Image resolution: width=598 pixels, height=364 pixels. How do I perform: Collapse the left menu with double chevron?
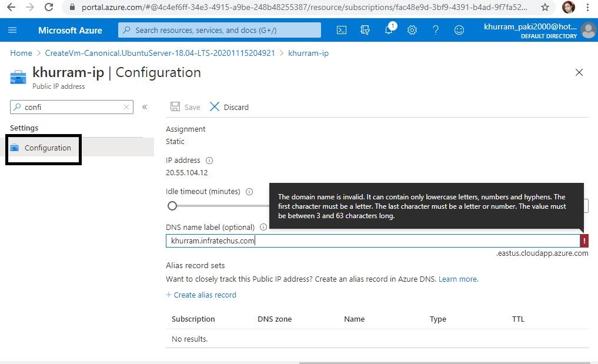(x=145, y=107)
